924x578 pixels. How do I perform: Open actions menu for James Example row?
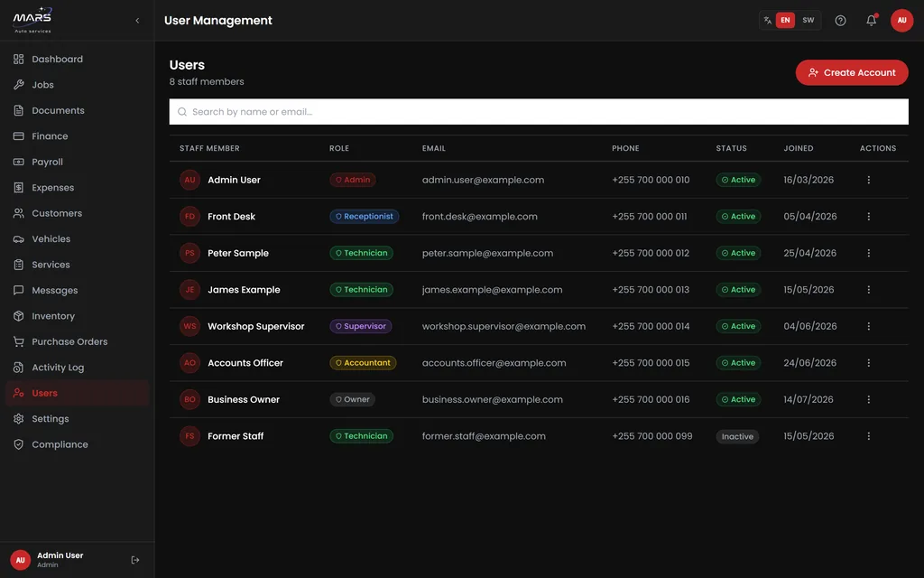coord(868,290)
